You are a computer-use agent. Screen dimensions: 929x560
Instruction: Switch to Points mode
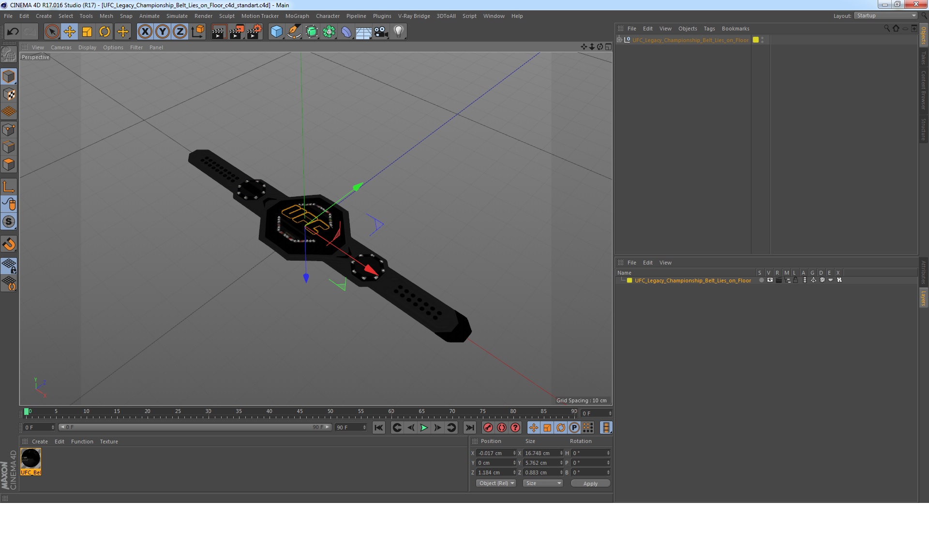[9, 130]
